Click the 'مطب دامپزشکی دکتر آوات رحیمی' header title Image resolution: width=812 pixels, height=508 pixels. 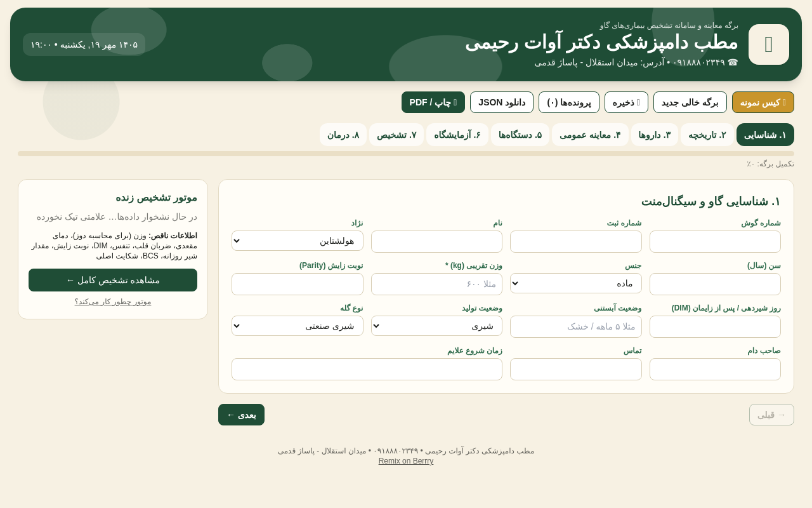(601, 43)
